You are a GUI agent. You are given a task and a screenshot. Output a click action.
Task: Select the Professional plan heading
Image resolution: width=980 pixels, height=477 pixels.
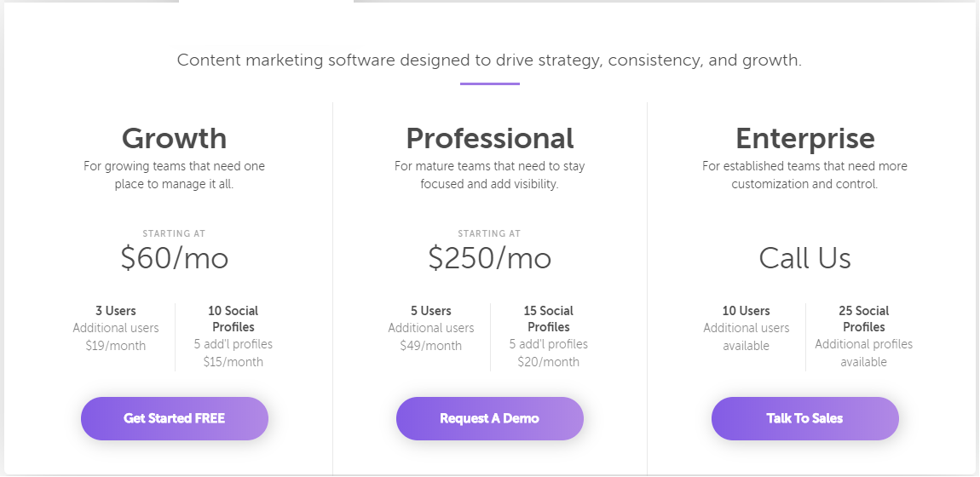point(489,138)
